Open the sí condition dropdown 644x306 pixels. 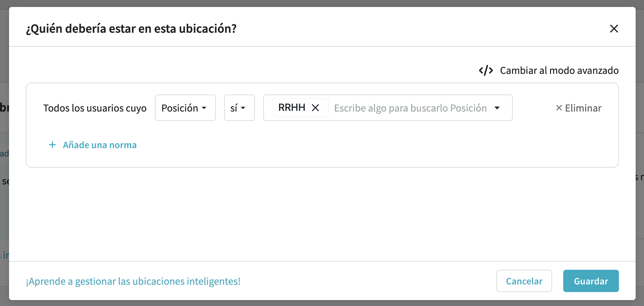(239, 108)
